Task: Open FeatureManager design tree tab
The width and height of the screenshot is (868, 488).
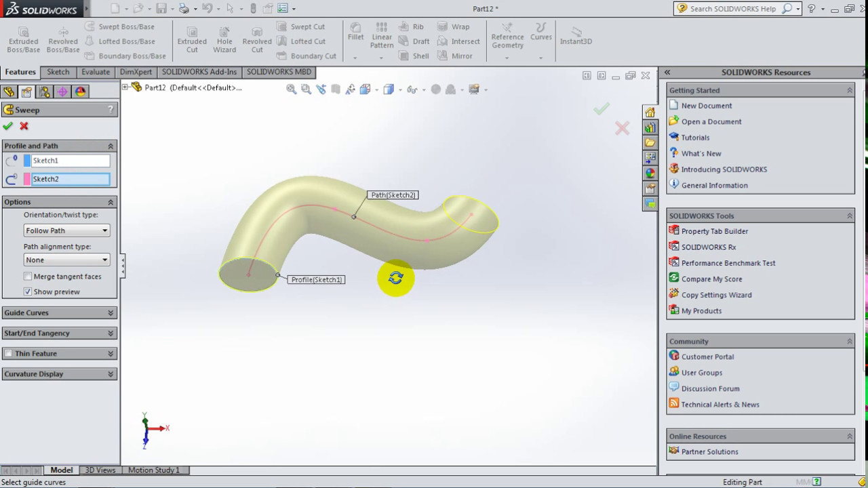Action: click(x=9, y=91)
